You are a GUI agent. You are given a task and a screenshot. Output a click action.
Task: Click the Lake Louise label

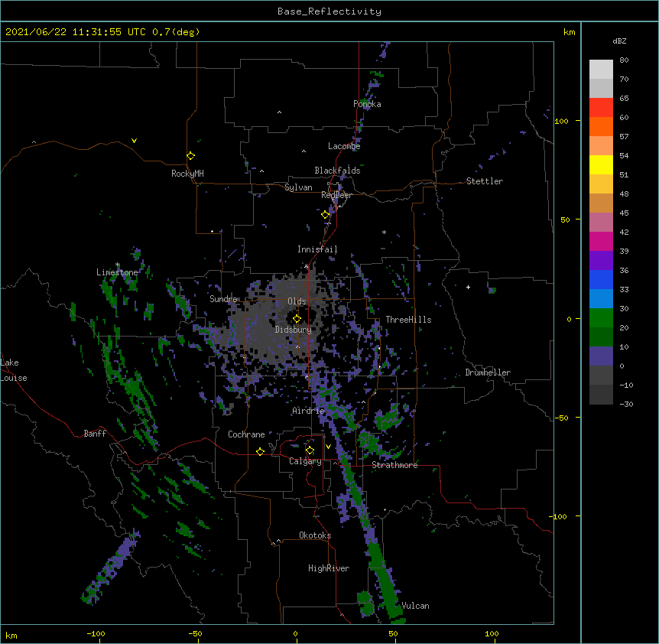[14, 370]
